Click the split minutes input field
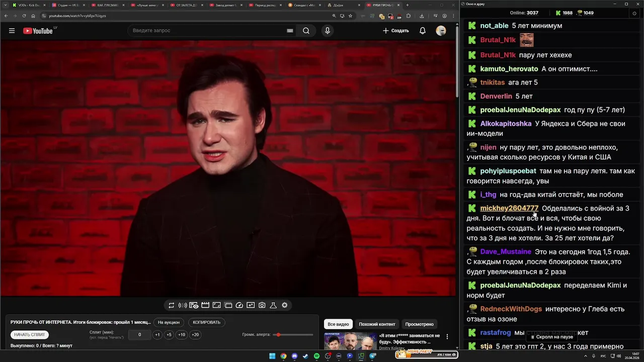The image size is (644, 362). (139, 335)
